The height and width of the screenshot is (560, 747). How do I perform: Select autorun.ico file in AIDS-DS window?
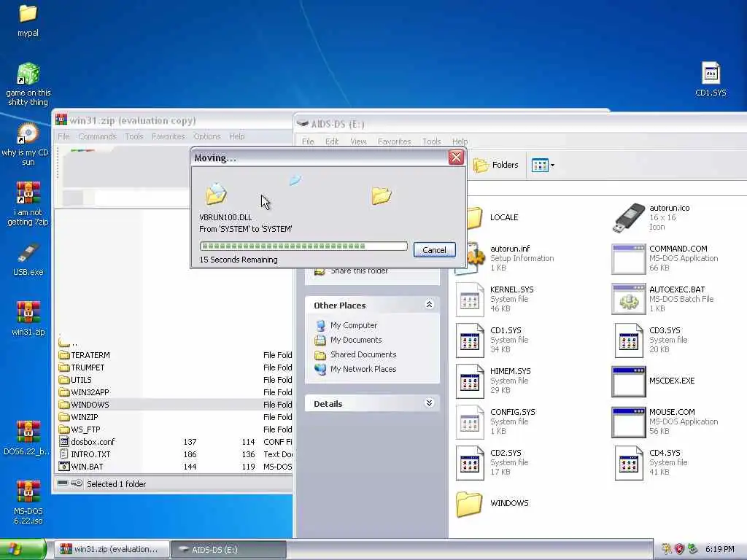651,217
